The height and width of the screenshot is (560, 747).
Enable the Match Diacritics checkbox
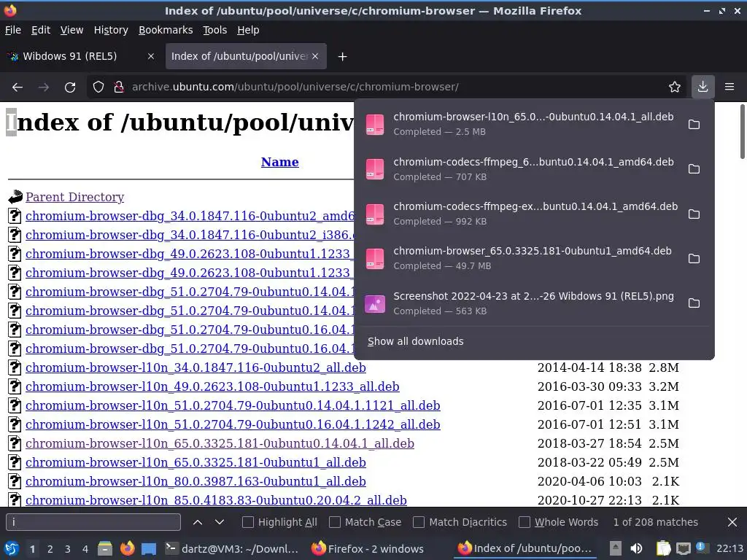point(419,522)
